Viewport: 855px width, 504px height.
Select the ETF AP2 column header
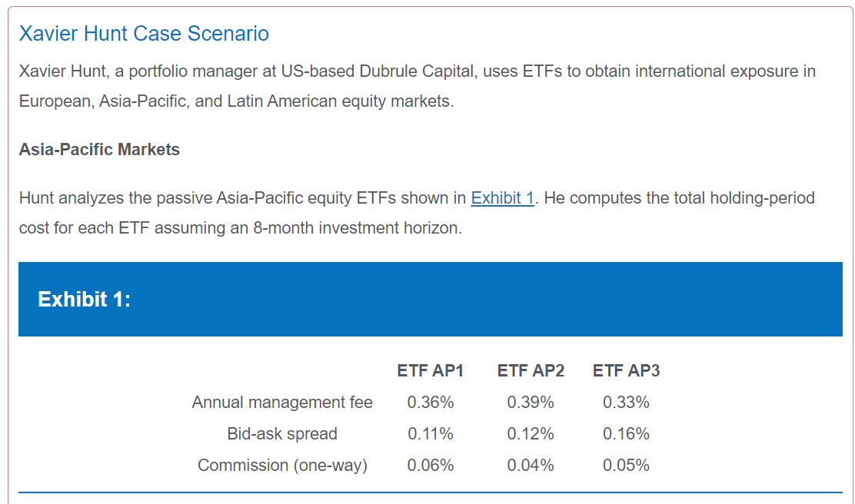coord(531,371)
